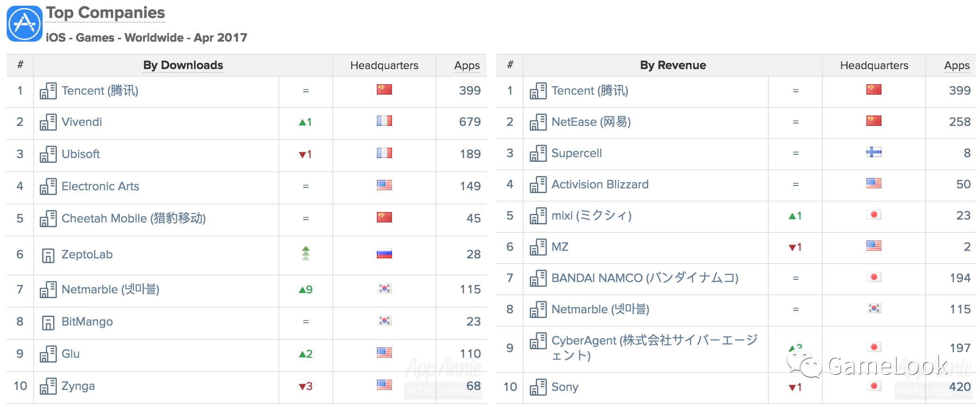The image size is (980, 407).
Task: Open the Top Companies title link
Action: [x=105, y=13]
